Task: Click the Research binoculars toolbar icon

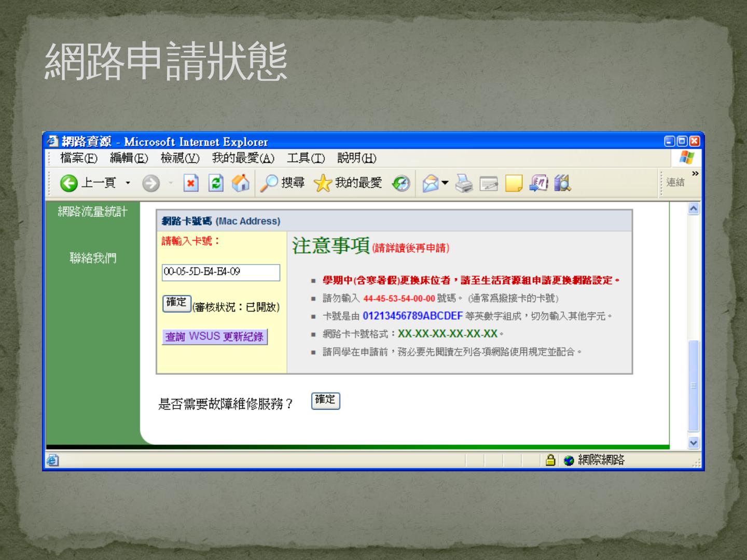Action: coord(562,183)
